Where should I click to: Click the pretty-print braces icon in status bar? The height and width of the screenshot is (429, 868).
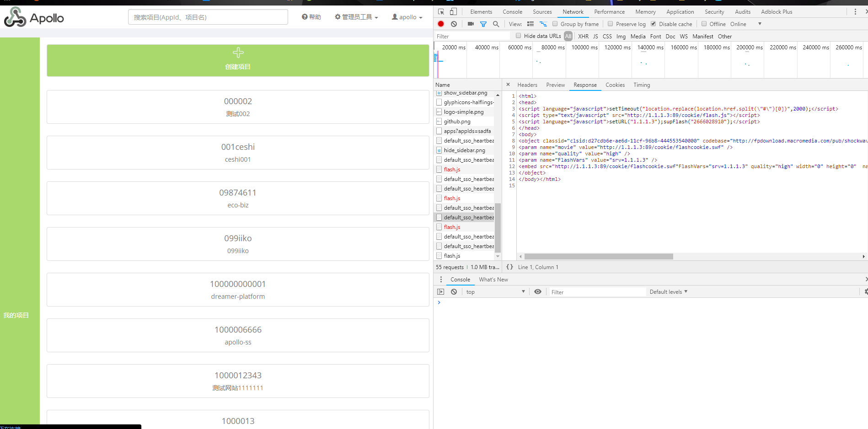click(510, 267)
